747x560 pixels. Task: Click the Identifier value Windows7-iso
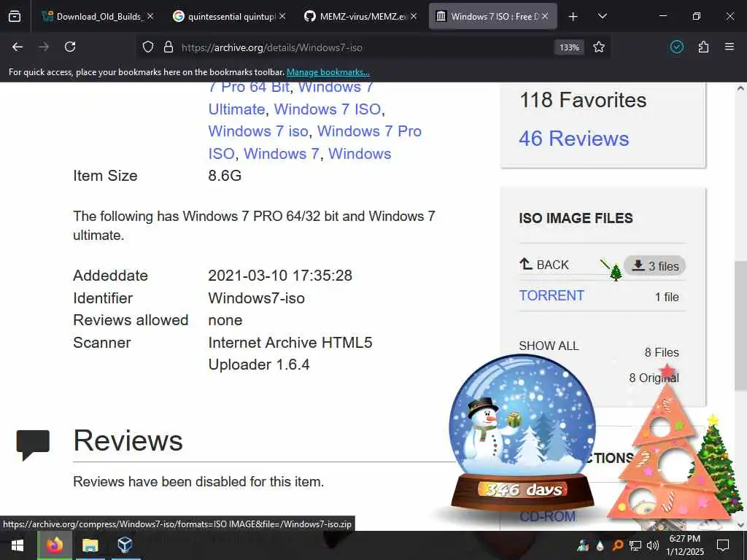[256, 298]
